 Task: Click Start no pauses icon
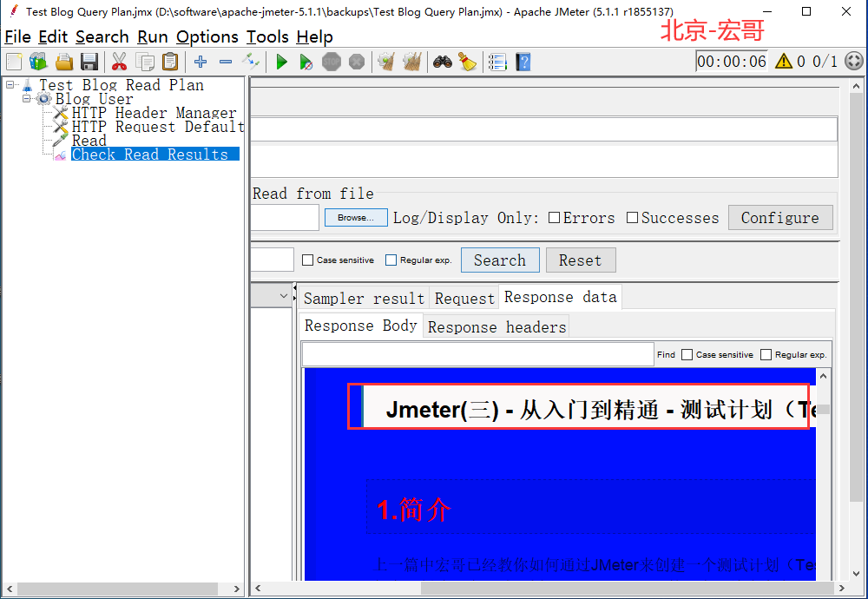click(306, 62)
